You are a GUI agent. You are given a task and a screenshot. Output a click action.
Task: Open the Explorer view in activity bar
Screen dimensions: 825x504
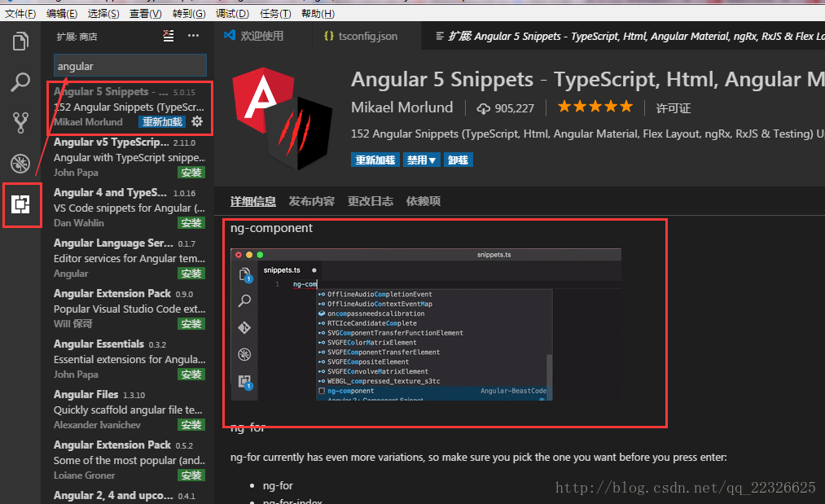coord(20,41)
